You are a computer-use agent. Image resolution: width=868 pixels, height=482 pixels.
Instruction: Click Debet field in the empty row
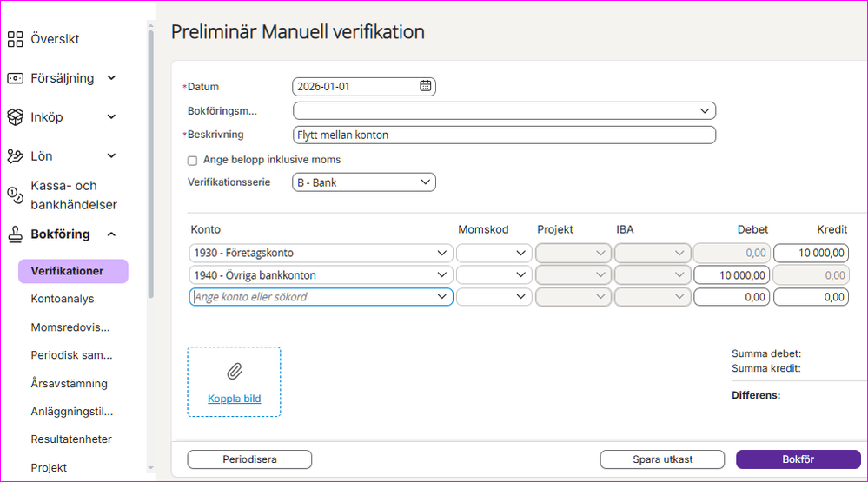[x=732, y=297]
